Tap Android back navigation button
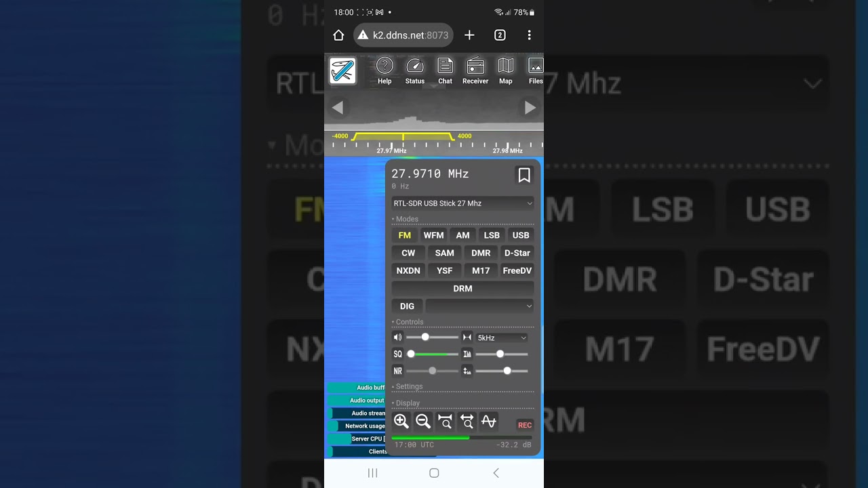Viewport: 868px width, 488px height. click(x=496, y=473)
